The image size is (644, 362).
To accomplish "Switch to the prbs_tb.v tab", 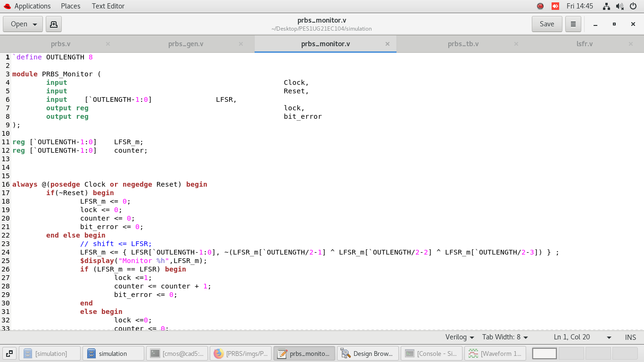I will 462,43.
